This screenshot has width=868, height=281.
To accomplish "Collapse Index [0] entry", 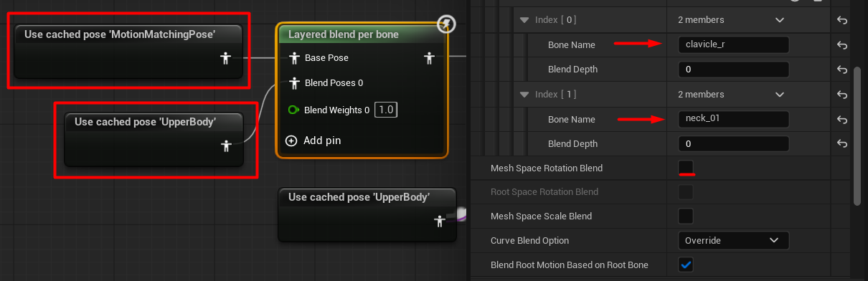I will coord(525,20).
